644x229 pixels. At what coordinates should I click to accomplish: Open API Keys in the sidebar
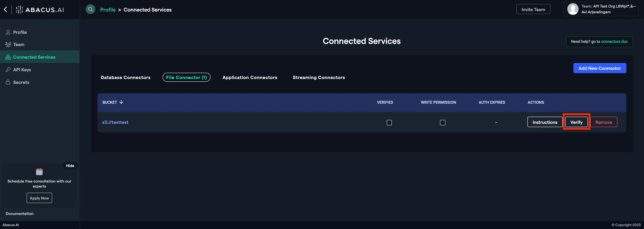point(22,69)
